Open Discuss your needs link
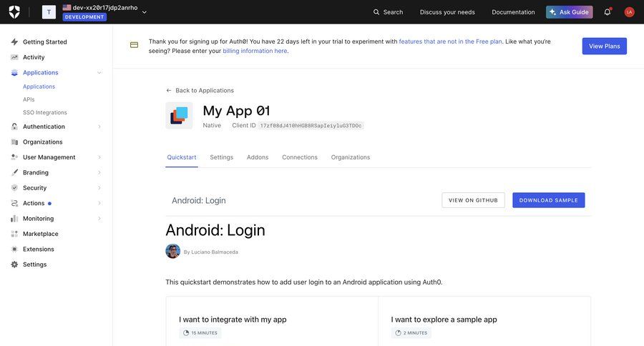The image size is (644, 346). (x=447, y=12)
